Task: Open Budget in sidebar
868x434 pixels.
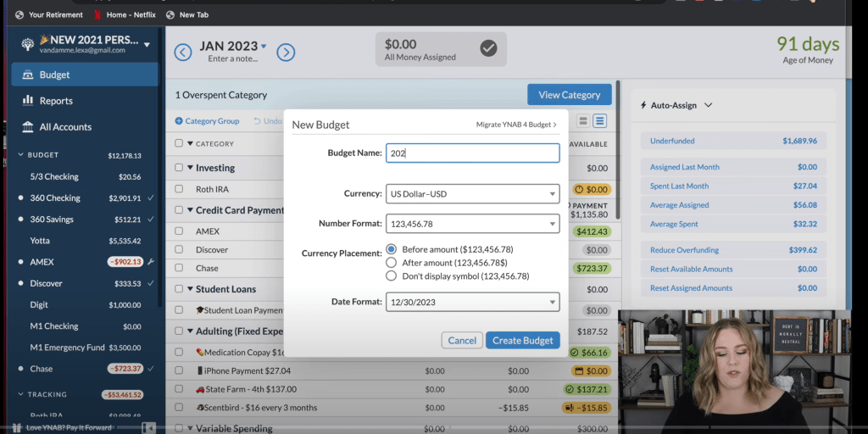Action: click(x=84, y=75)
